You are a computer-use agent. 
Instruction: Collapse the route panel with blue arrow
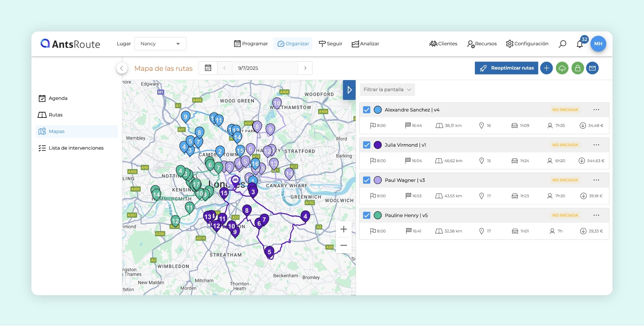pyautogui.click(x=349, y=90)
